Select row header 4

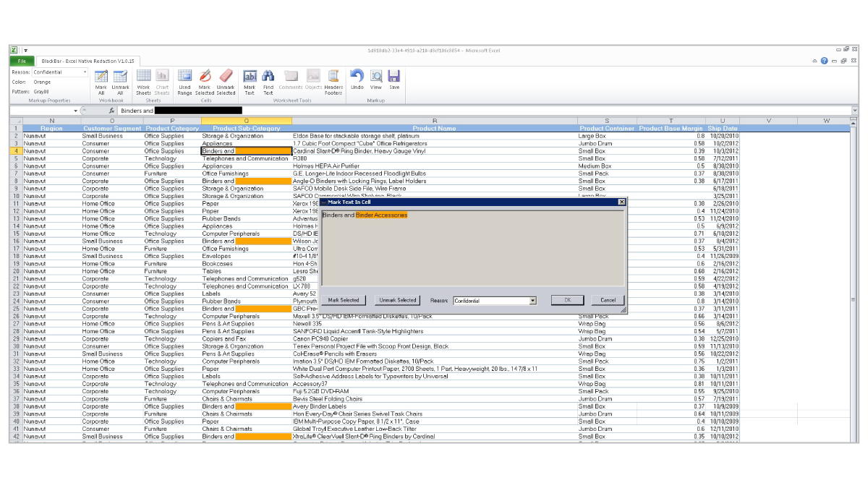(x=16, y=151)
